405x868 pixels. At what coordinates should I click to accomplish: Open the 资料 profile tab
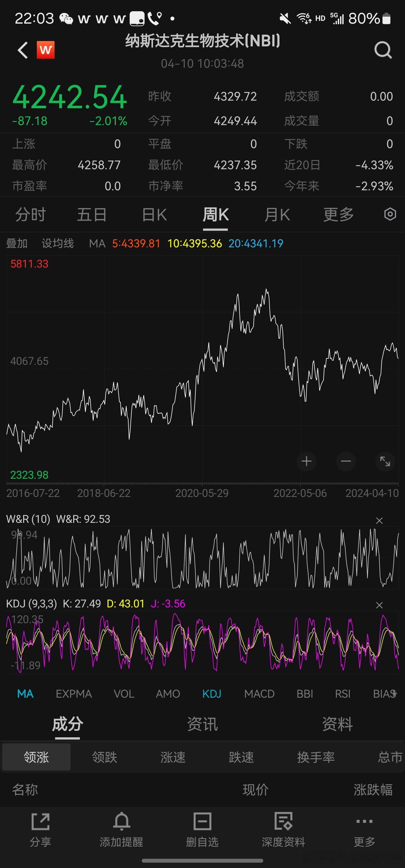(337, 724)
